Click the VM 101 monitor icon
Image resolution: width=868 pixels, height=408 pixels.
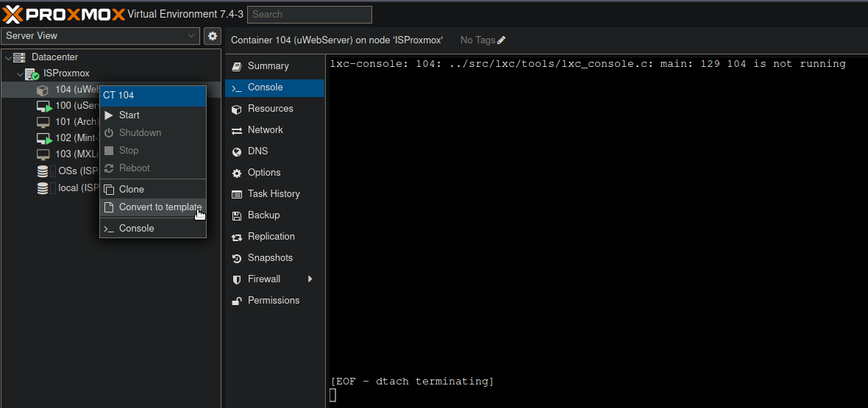[42, 122]
